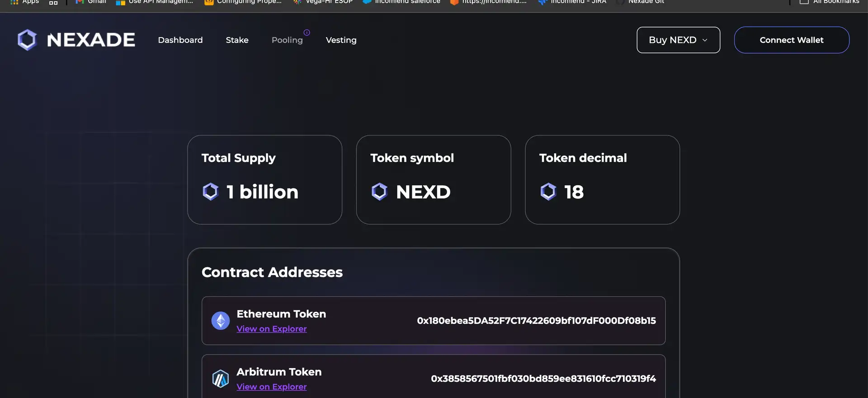Open View on Explorer for Ethereum Token
Image resolution: width=868 pixels, height=398 pixels.
271,329
